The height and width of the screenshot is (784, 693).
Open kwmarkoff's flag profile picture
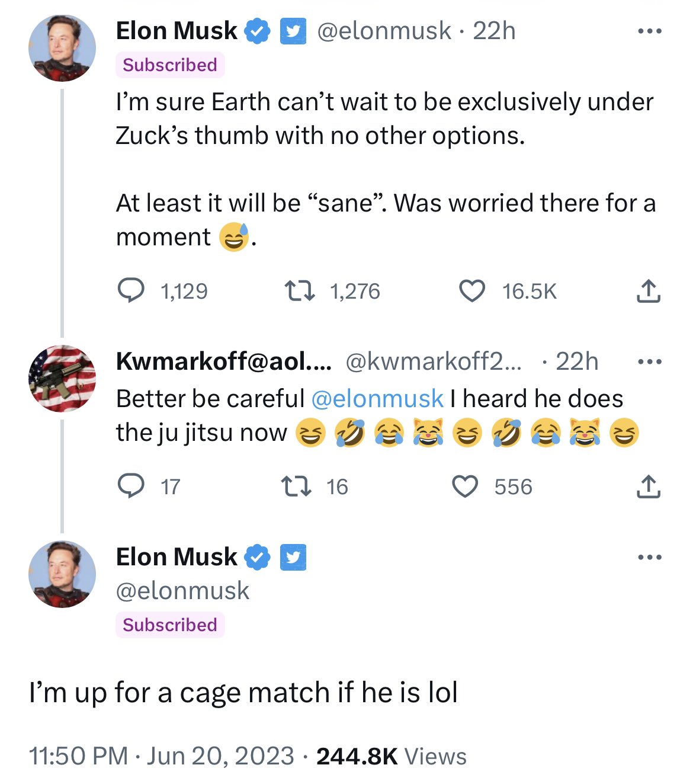[62, 378]
